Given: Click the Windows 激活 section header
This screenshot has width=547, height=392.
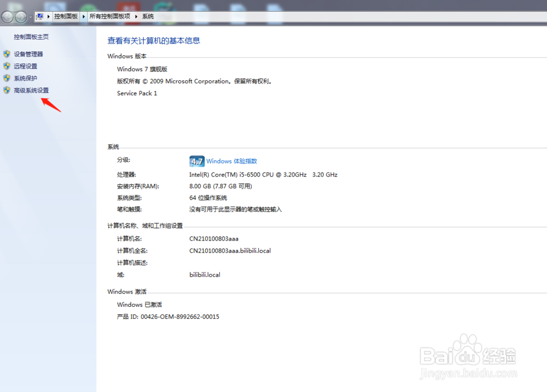Looking at the screenshot, I should click(127, 291).
